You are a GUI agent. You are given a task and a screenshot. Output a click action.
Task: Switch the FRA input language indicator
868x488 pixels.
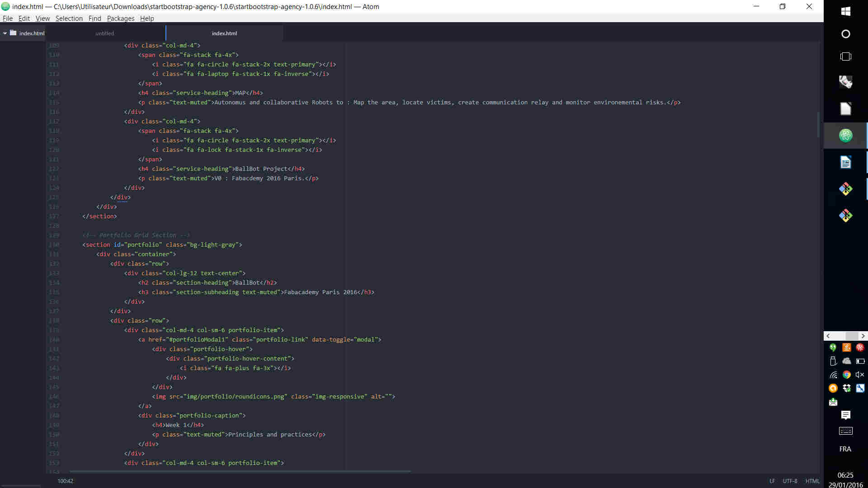coord(845,449)
